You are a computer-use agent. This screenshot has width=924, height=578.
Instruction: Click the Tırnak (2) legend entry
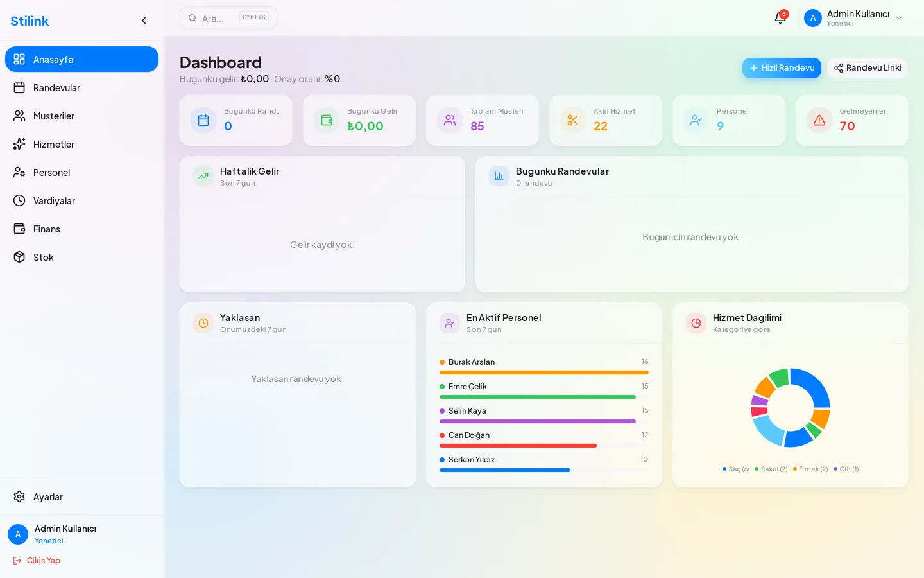[x=810, y=469]
